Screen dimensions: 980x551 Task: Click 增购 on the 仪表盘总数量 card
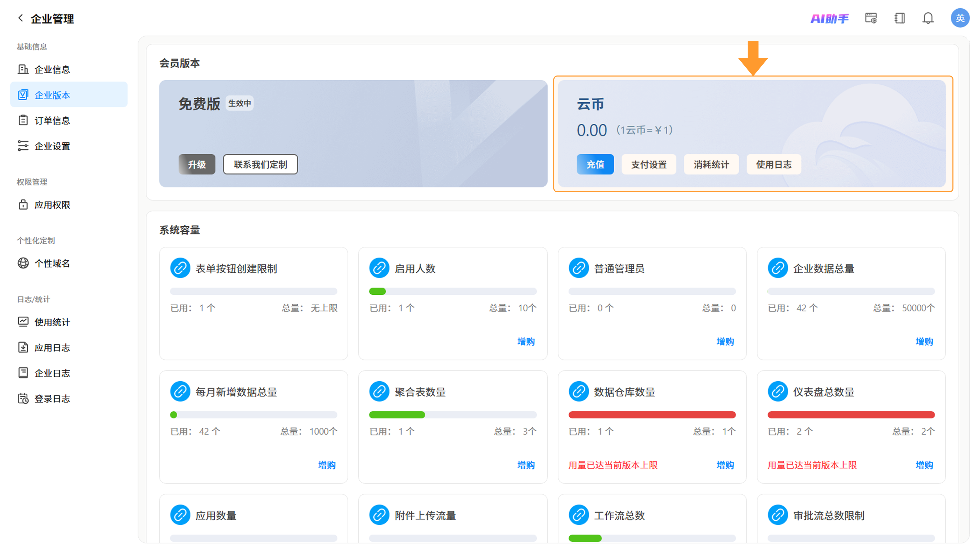[x=924, y=465]
